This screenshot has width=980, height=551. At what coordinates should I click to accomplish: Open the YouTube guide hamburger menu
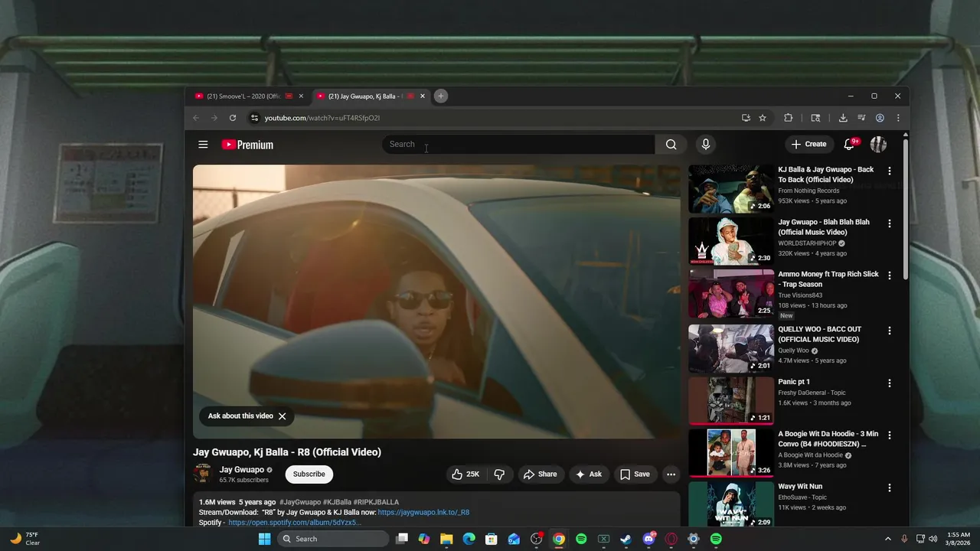tap(203, 145)
